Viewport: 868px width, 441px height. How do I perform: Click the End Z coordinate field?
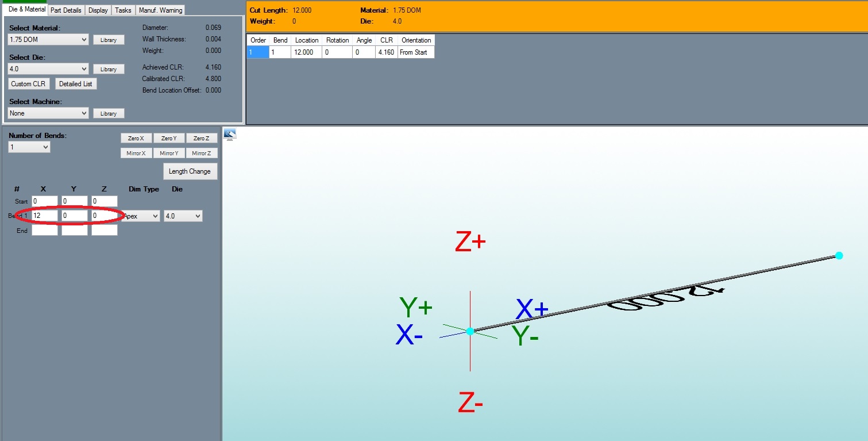[104, 231]
